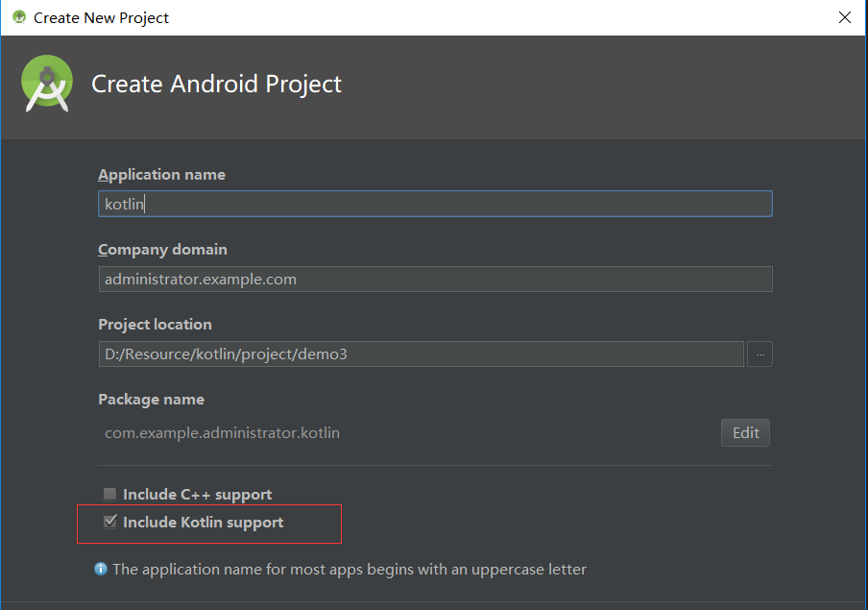Click into the Company domain text field

(x=435, y=279)
